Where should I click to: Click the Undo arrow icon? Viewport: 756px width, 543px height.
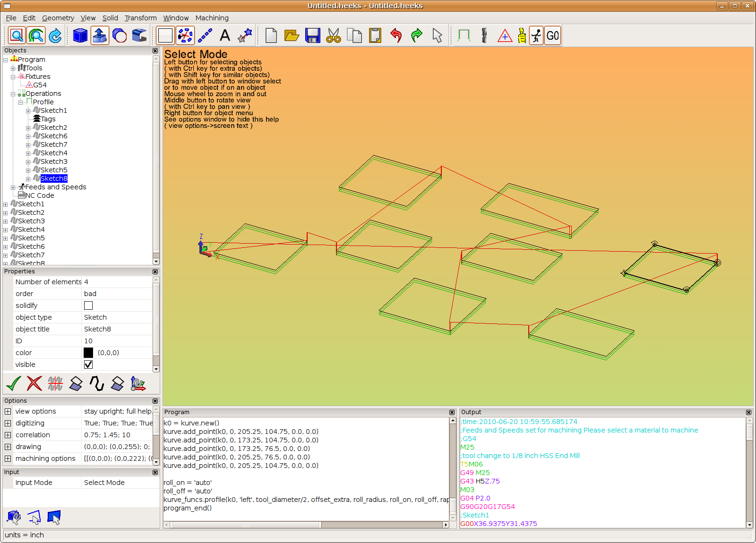coord(396,35)
